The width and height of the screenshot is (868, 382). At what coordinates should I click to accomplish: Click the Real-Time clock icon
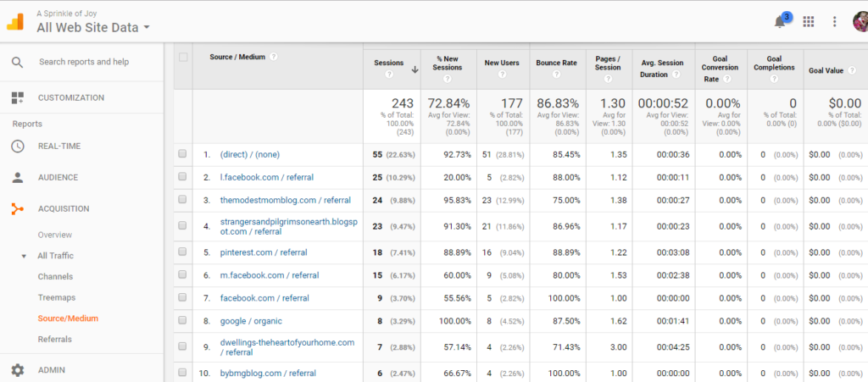pyautogui.click(x=18, y=146)
